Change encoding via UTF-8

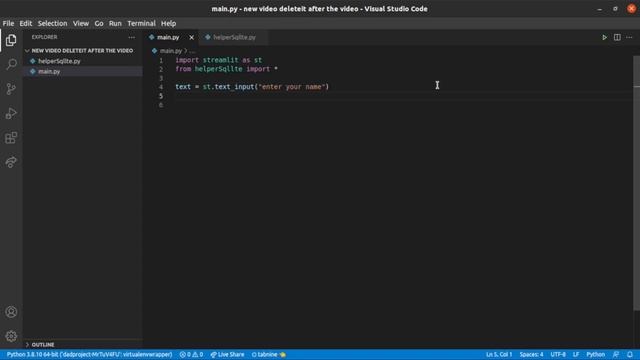[558, 354]
